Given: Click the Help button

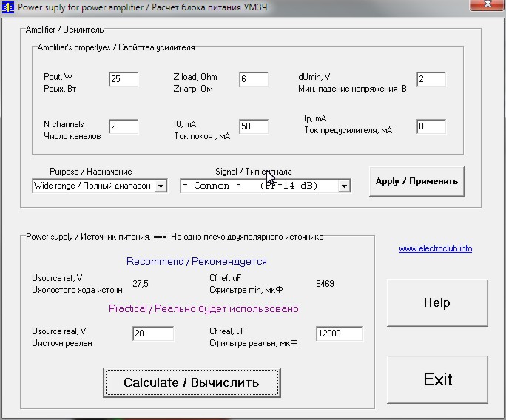Looking at the screenshot, I should point(437,302).
